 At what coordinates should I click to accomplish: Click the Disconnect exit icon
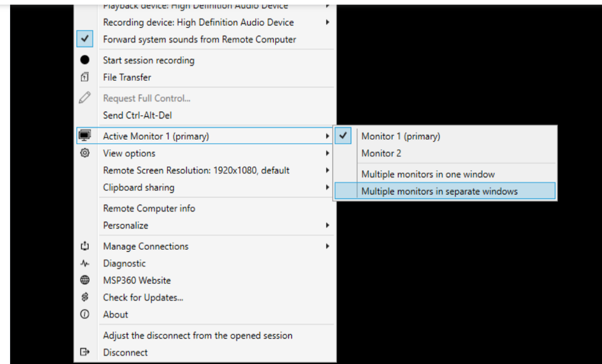[x=85, y=352]
